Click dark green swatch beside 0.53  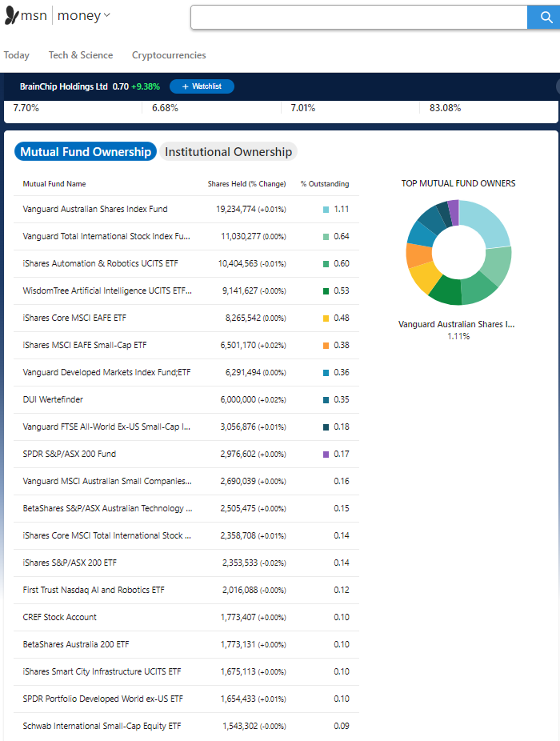326,291
